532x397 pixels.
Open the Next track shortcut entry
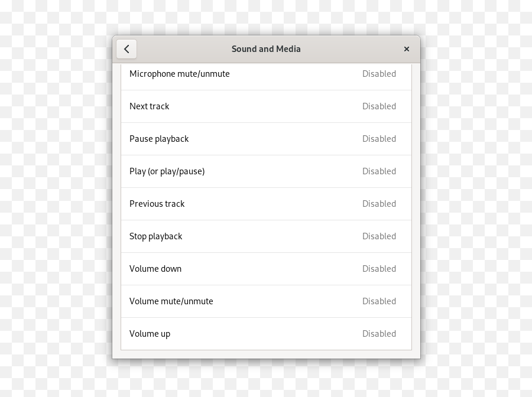[267, 106]
